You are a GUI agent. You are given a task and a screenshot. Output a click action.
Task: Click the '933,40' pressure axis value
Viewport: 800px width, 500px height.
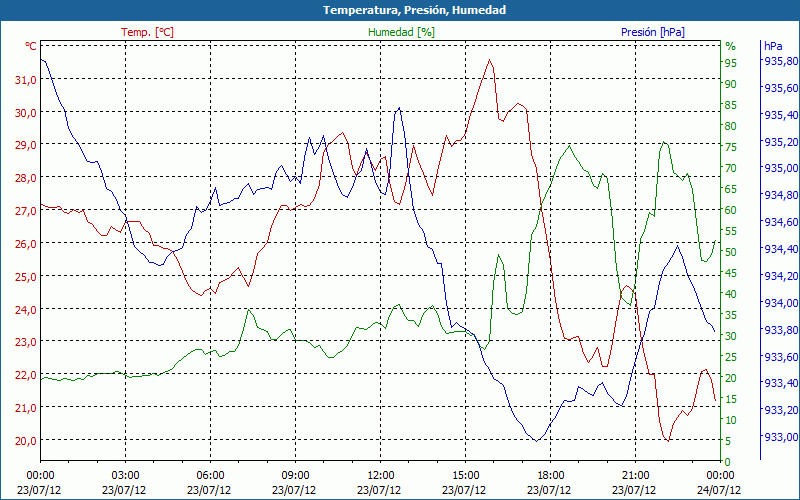780,383
